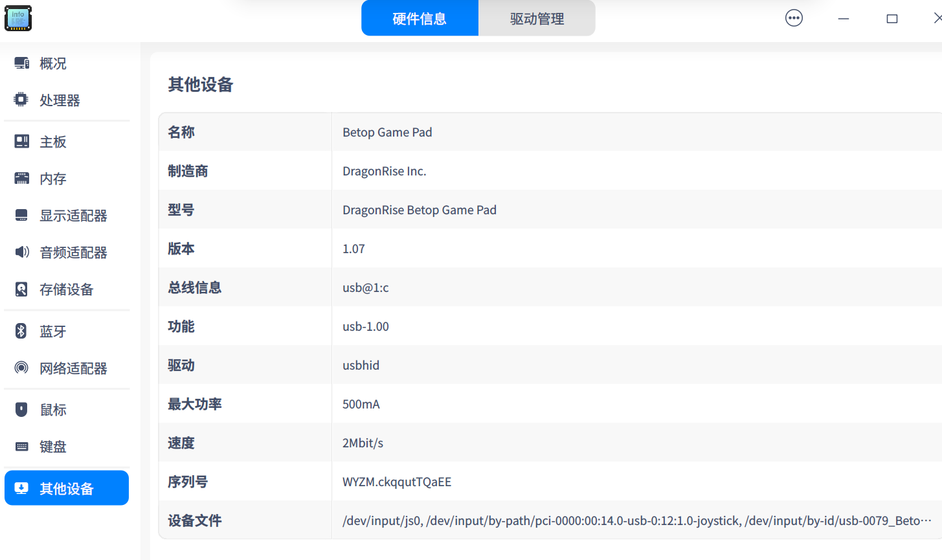Click the 版本 row label
The height and width of the screenshot is (560, 942).
(181, 249)
